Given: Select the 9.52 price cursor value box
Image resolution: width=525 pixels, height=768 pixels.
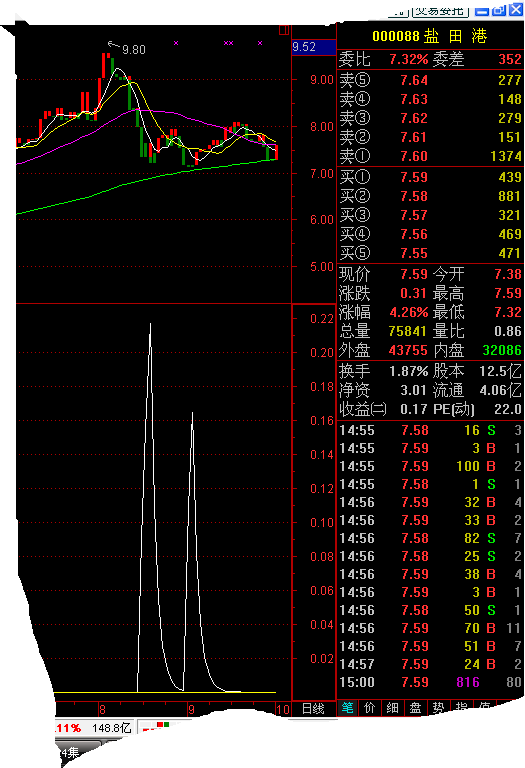Looking at the screenshot, I should coord(313,47).
